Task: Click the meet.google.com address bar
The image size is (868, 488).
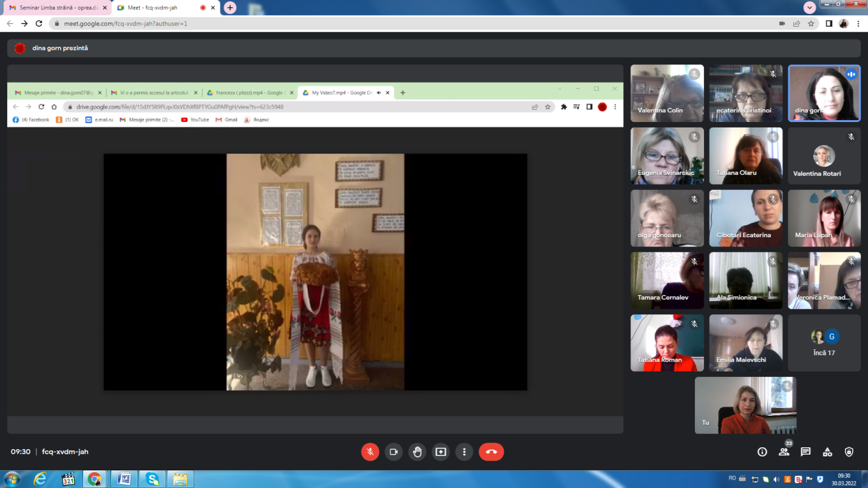Action: tap(364, 24)
